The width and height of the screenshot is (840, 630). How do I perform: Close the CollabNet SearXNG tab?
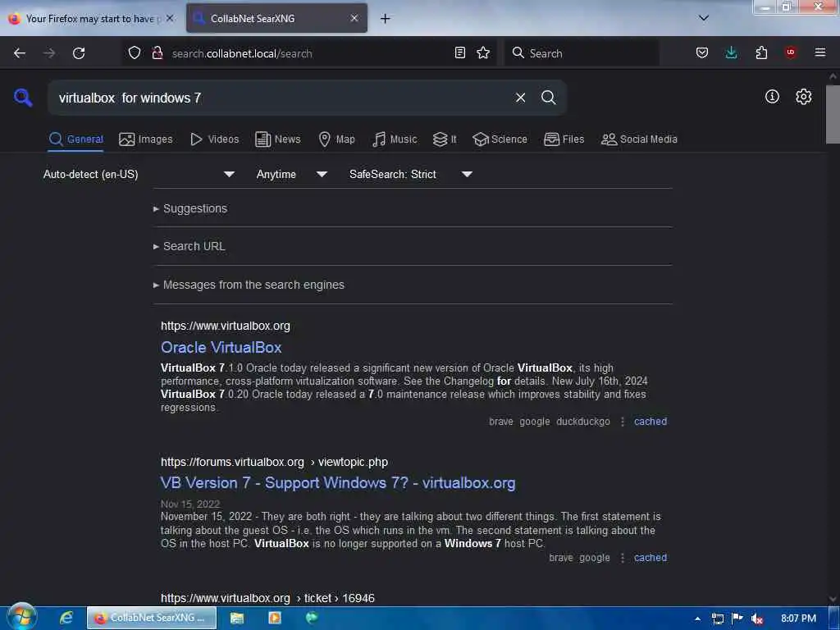(x=354, y=18)
